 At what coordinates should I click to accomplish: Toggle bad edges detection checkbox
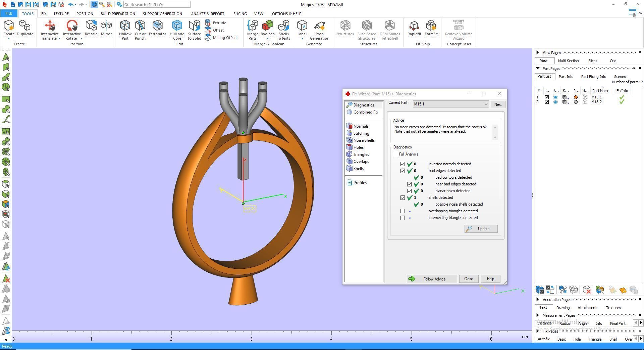[x=402, y=171]
